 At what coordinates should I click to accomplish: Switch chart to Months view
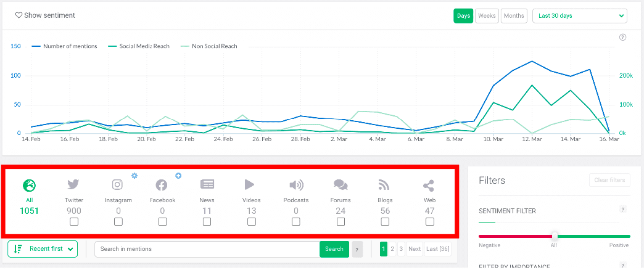coord(514,16)
